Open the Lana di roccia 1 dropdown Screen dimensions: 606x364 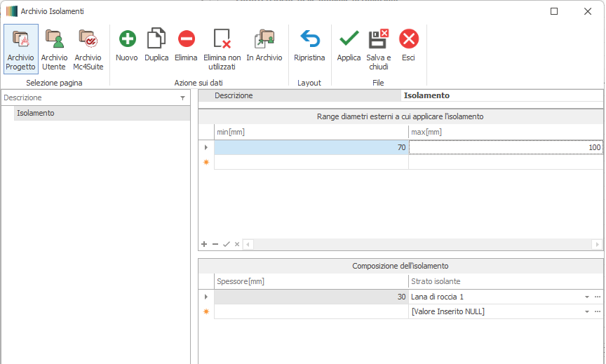point(586,297)
